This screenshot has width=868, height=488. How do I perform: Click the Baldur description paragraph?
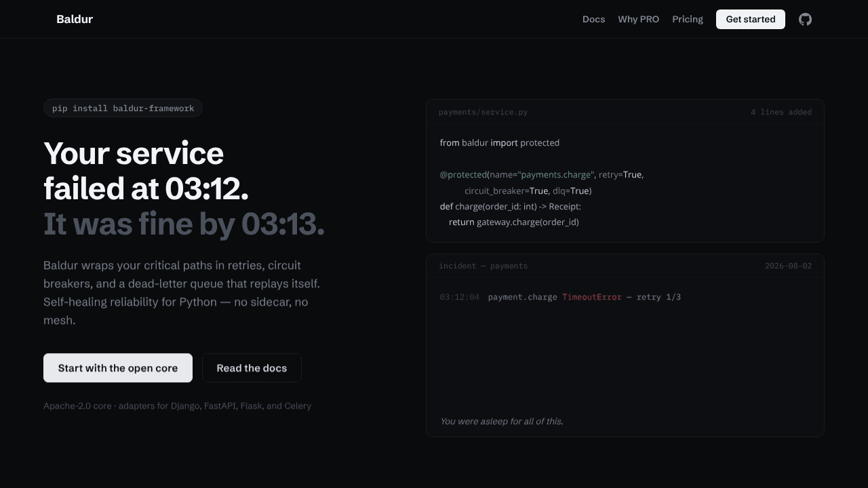coord(182,293)
